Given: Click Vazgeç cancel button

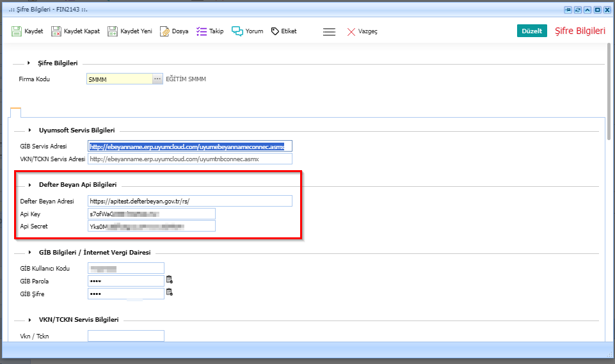Looking at the screenshot, I should 362,31.
